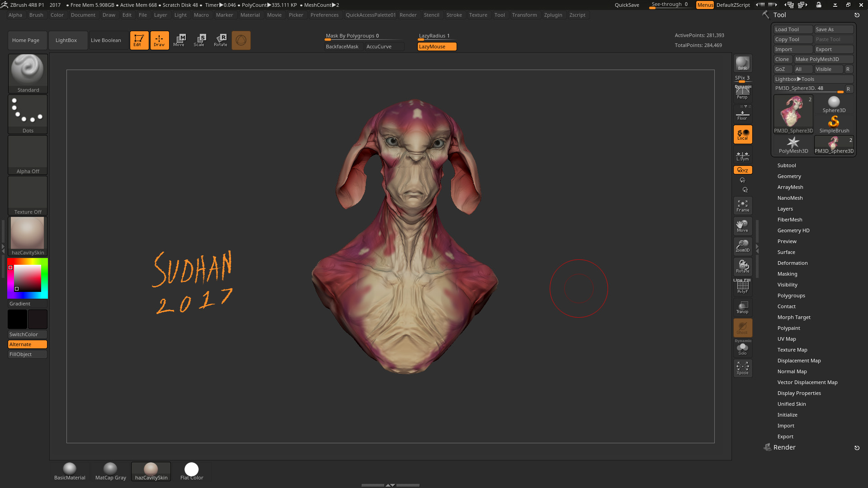Click QuickSave at the top

pos(627,5)
